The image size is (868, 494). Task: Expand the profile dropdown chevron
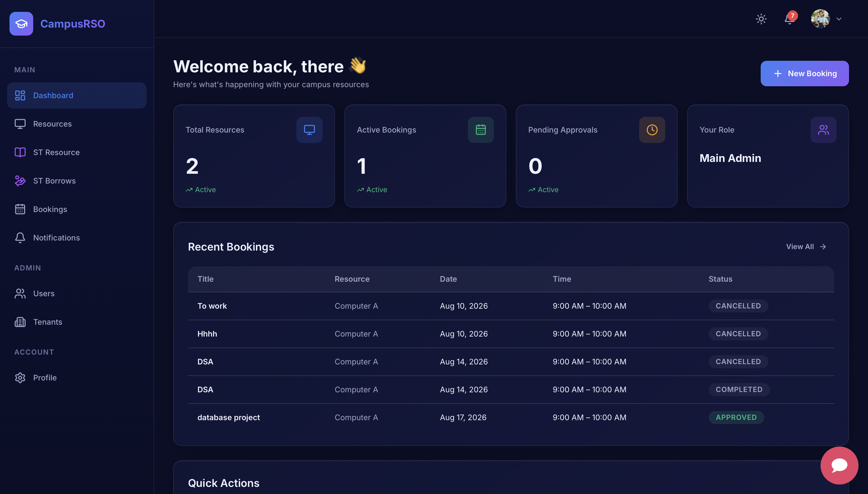pos(839,19)
